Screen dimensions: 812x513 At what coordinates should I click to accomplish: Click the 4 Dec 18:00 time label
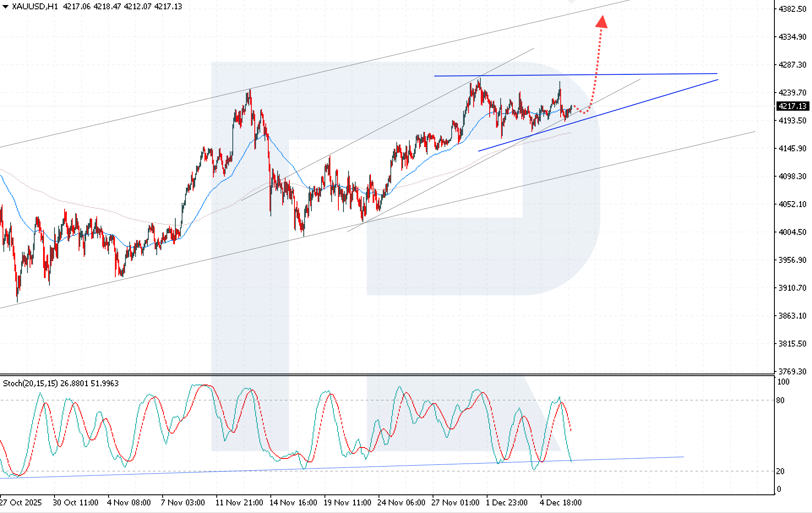tap(561, 502)
